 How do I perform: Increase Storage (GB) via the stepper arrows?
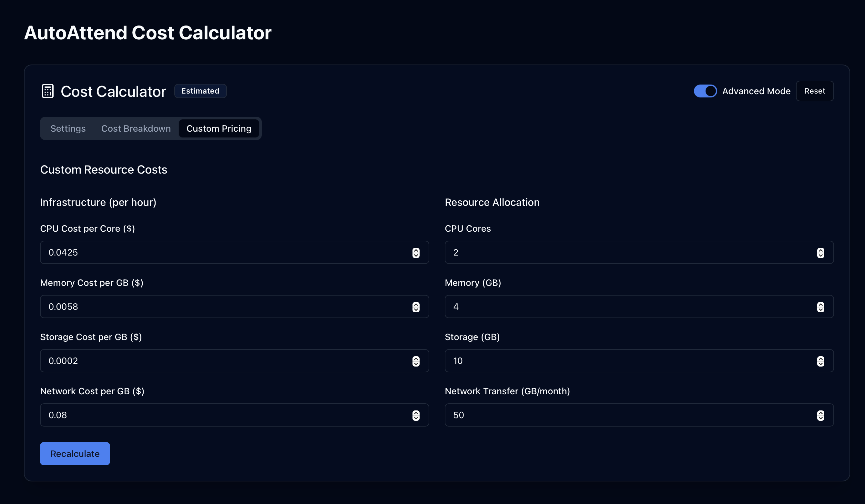coord(820,359)
